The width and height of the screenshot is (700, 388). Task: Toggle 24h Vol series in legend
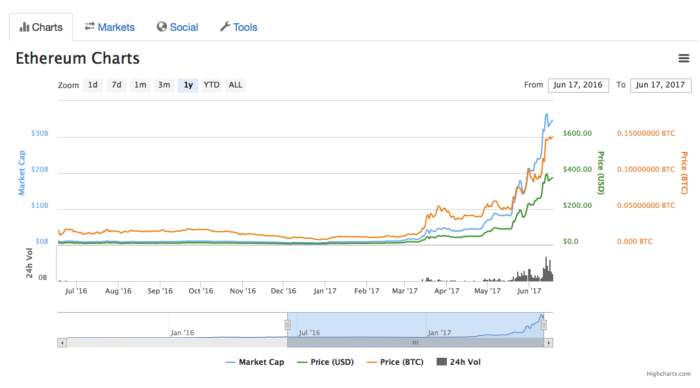(x=458, y=362)
